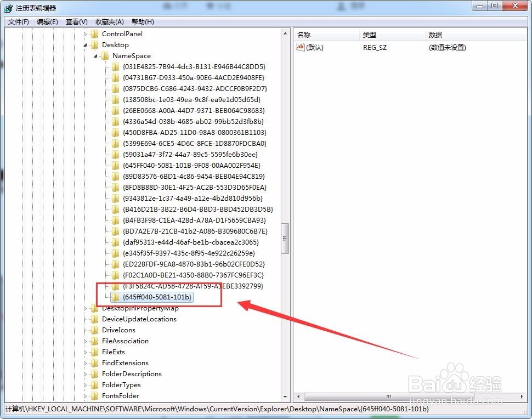Sort by the 名称 column header
Screen dimensions: 532x419
(326, 35)
